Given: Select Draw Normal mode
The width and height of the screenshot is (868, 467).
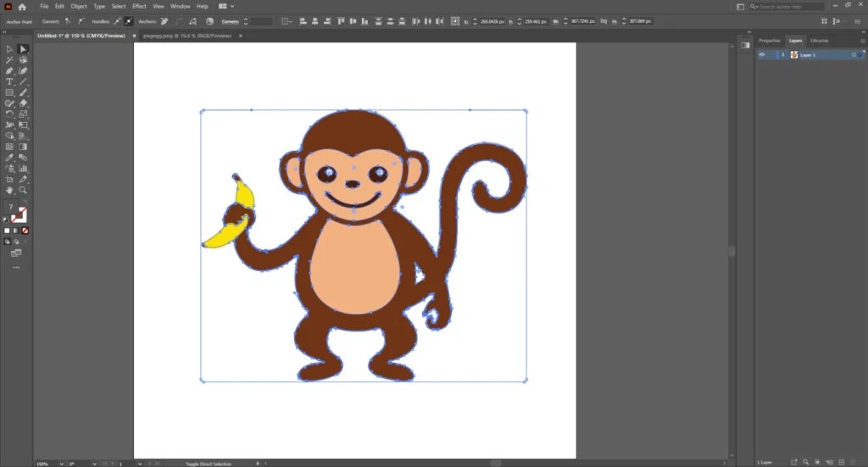Looking at the screenshot, I should click(x=7, y=242).
